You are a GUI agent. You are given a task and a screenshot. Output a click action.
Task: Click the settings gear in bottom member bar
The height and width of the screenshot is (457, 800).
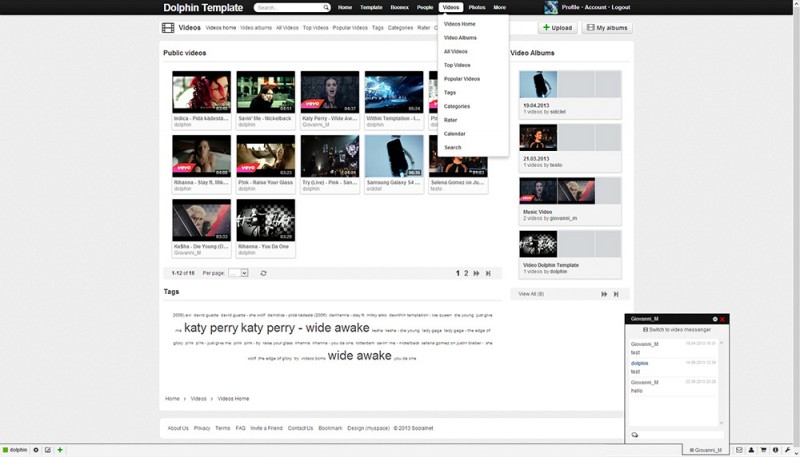pyautogui.click(x=36, y=450)
